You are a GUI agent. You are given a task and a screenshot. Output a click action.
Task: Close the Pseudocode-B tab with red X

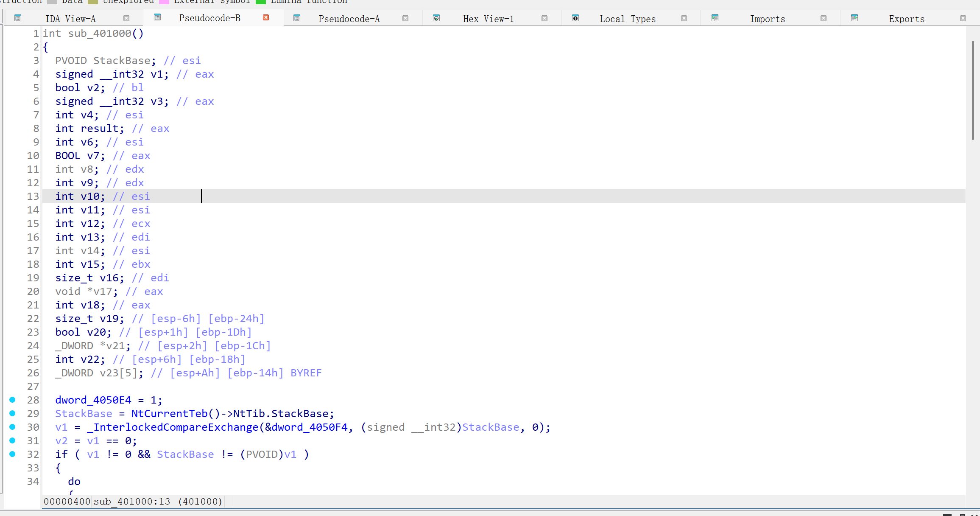[x=266, y=17]
